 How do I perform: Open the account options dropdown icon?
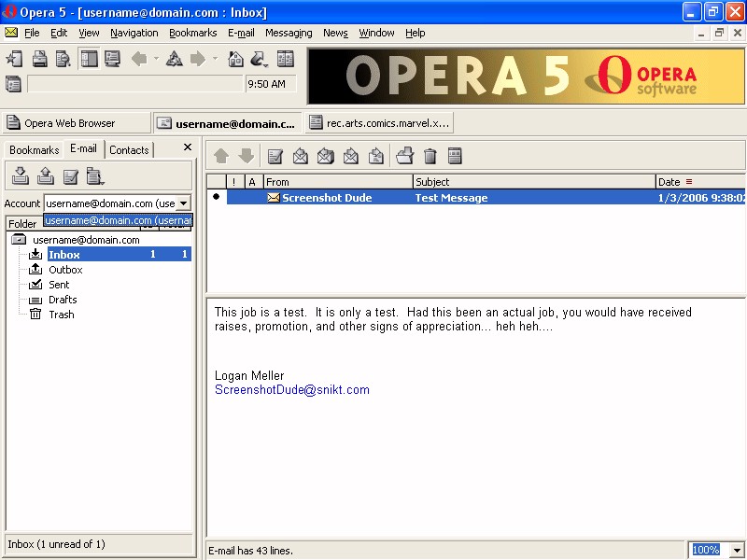(x=95, y=176)
